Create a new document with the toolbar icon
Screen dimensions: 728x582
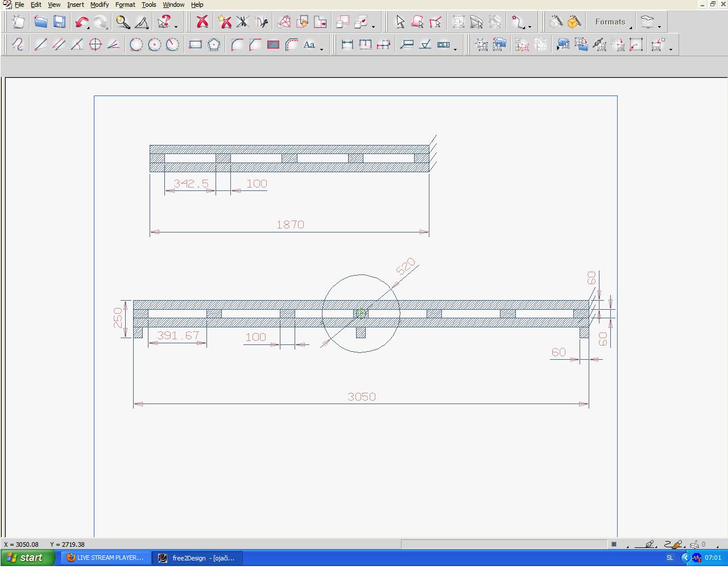pyautogui.click(x=19, y=22)
